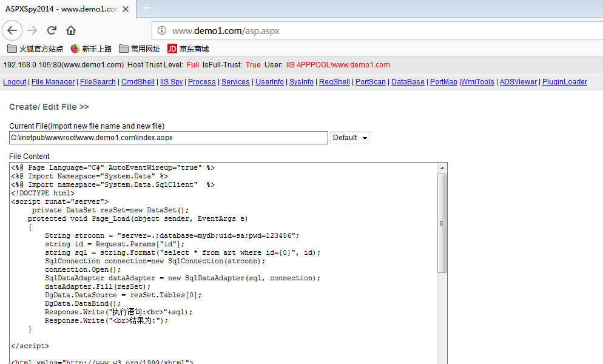Viewport: 603px width, 364px height.
Task: Click the 'True' IsFull-Trust value
Action: (x=253, y=65)
